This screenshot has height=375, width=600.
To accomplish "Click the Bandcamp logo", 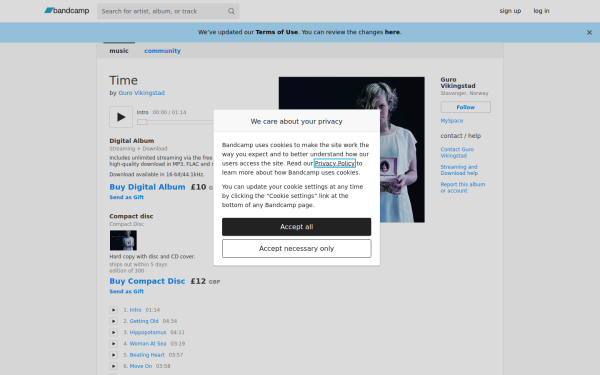I will (67, 11).
